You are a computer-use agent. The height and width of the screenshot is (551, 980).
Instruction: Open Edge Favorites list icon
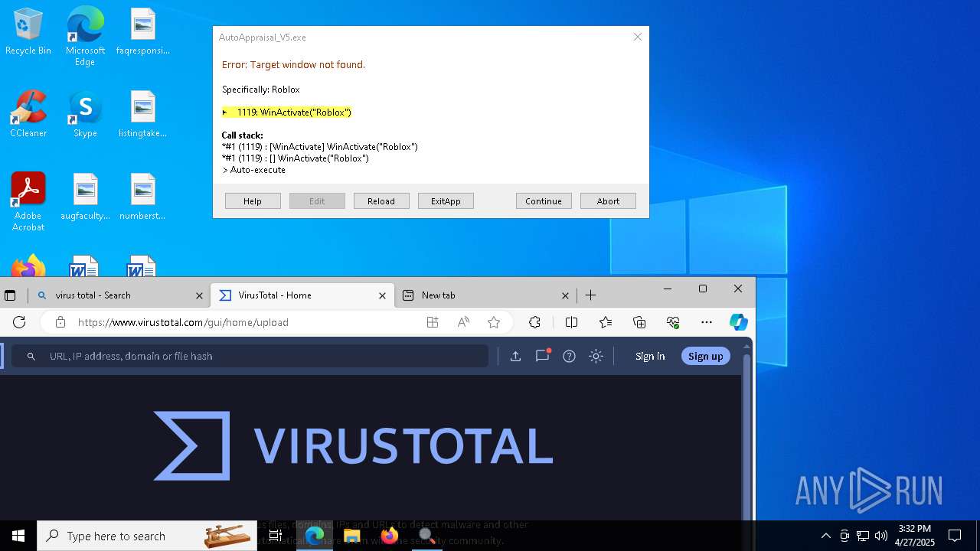[x=606, y=322]
